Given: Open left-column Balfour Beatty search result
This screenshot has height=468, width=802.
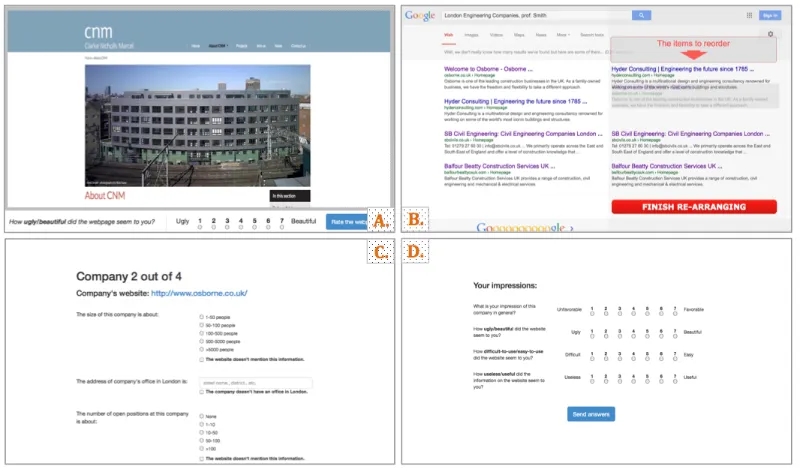Looking at the screenshot, I should [x=499, y=166].
